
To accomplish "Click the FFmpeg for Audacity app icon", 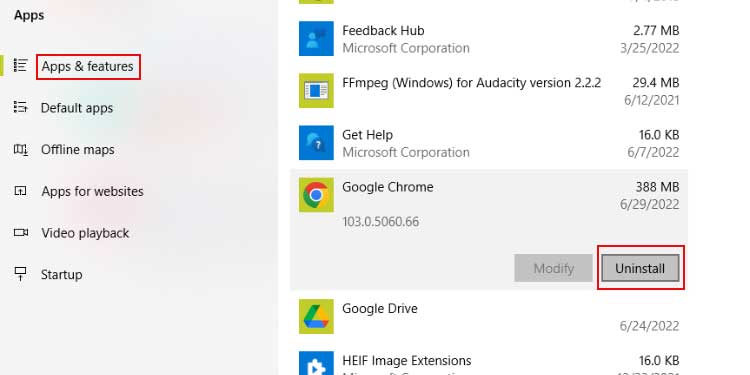I will click(316, 91).
